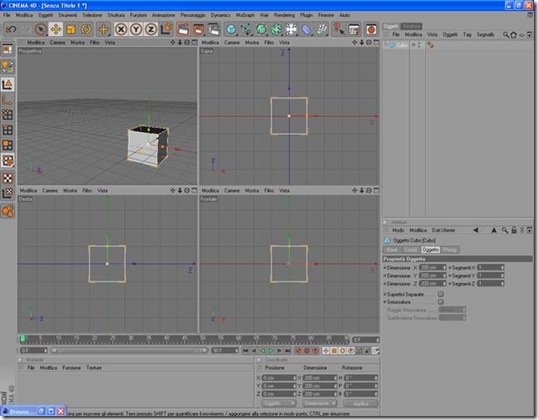The height and width of the screenshot is (420, 538).
Task: Open the MoGraph menu
Action: coord(245,15)
